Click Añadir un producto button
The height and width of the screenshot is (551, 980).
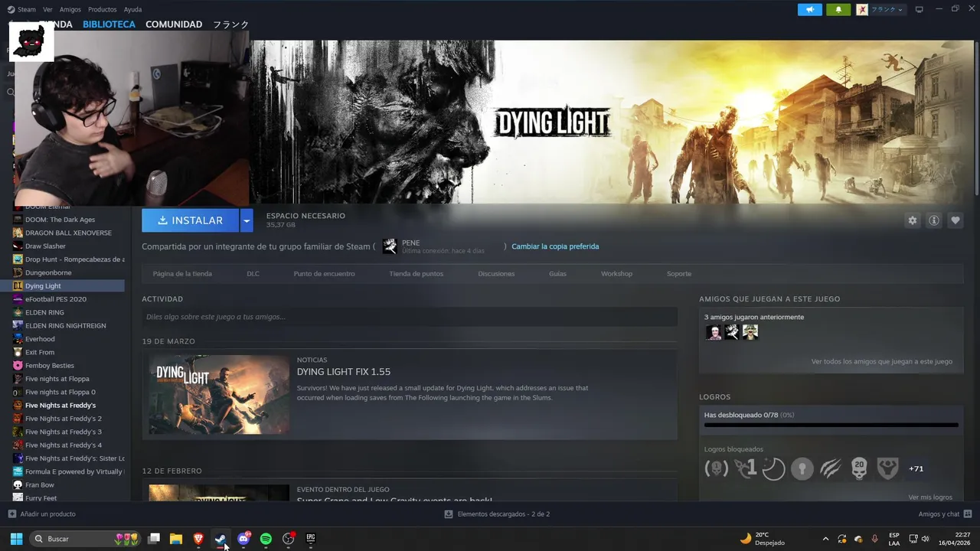pos(42,514)
